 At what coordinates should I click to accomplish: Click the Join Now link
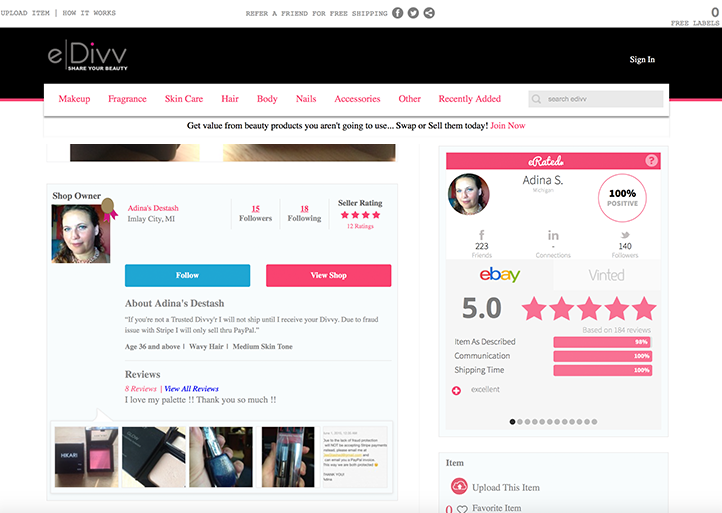click(507, 125)
